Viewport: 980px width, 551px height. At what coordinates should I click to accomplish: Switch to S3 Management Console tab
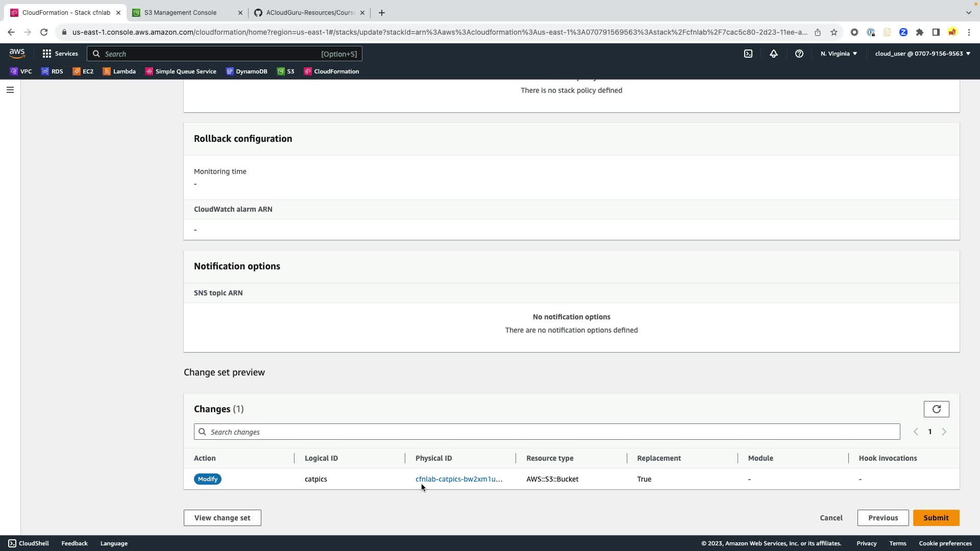180,13
